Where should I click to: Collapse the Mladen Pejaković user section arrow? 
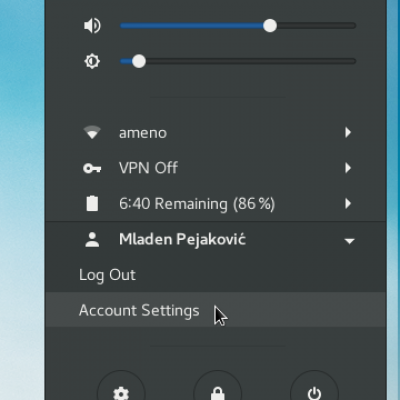(x=349, y=241)
